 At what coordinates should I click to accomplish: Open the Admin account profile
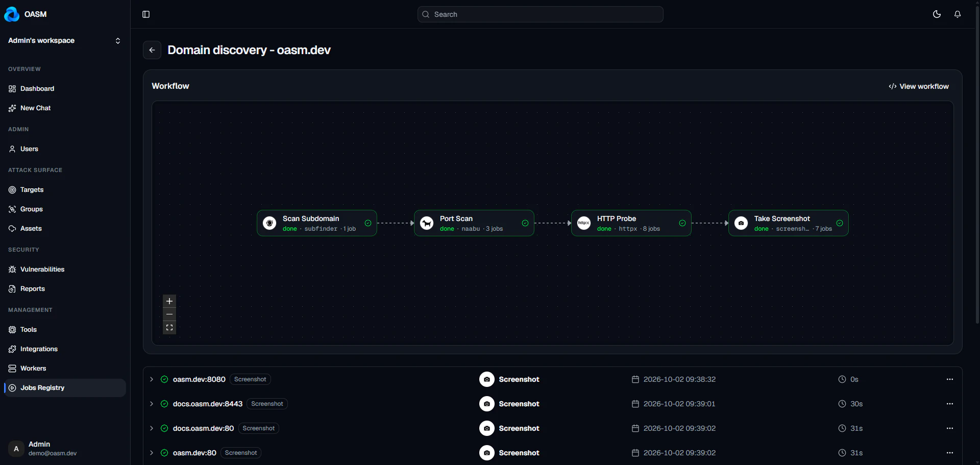click(65, 449)
